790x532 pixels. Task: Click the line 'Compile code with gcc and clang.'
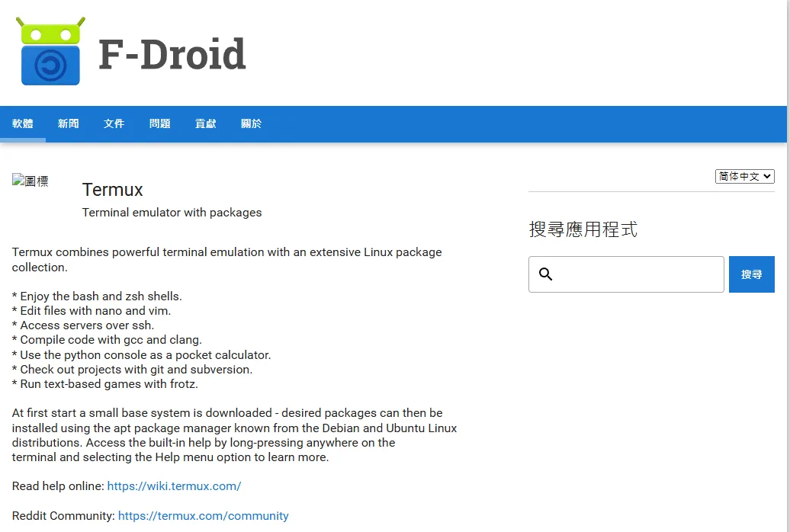point(107,340)
